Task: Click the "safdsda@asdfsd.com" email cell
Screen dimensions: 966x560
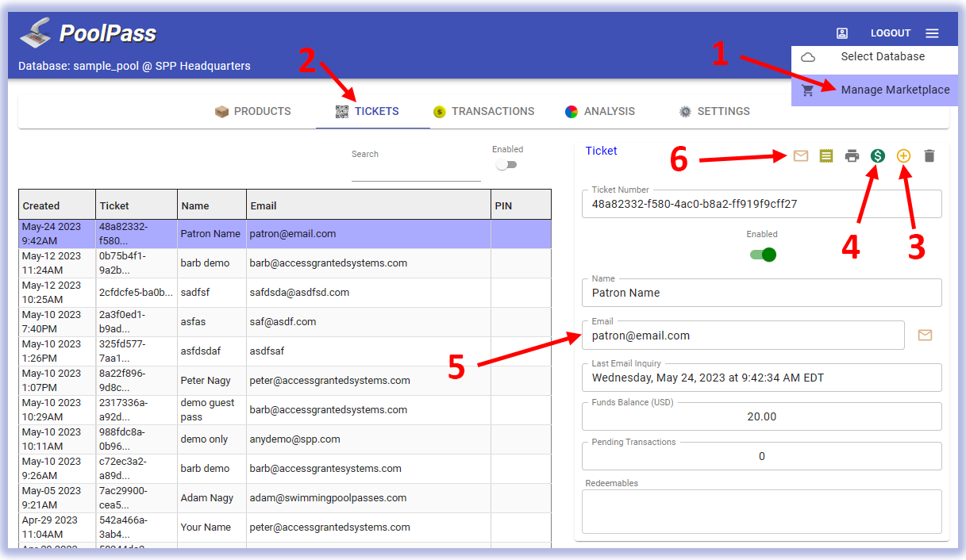Action: tap(368, 293)
